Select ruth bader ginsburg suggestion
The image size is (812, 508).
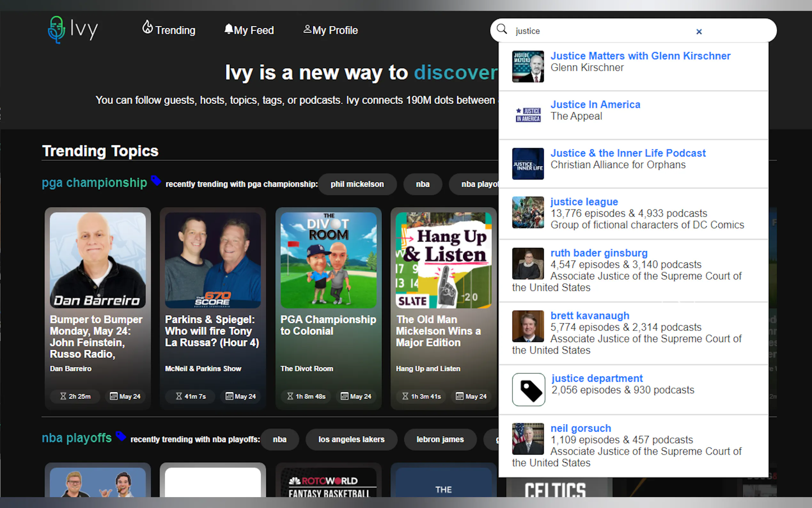pyautogui.click(x=599, y=253)
